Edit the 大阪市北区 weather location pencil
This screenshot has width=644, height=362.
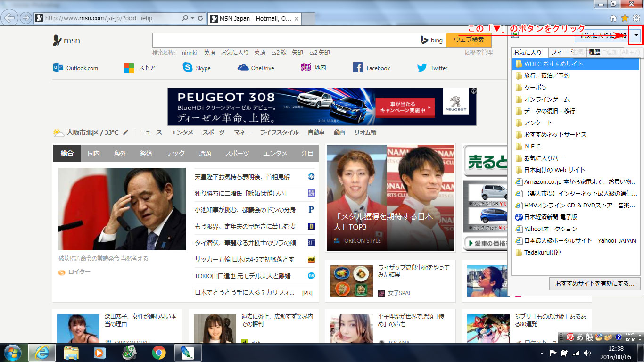125,133
